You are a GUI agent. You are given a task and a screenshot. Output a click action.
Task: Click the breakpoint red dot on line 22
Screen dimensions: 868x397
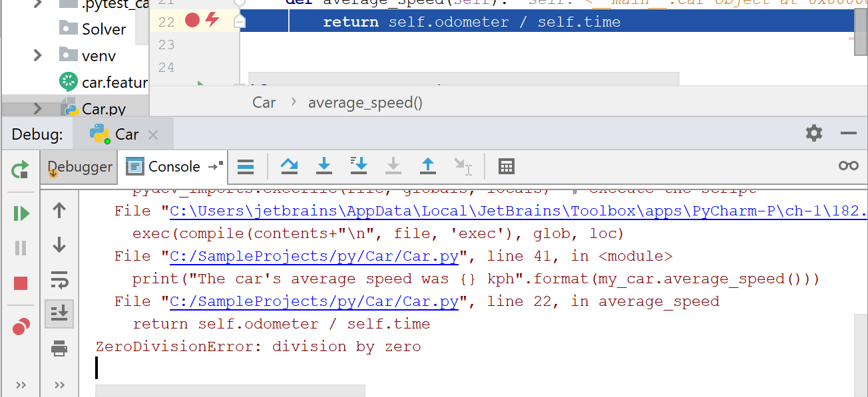192,21
